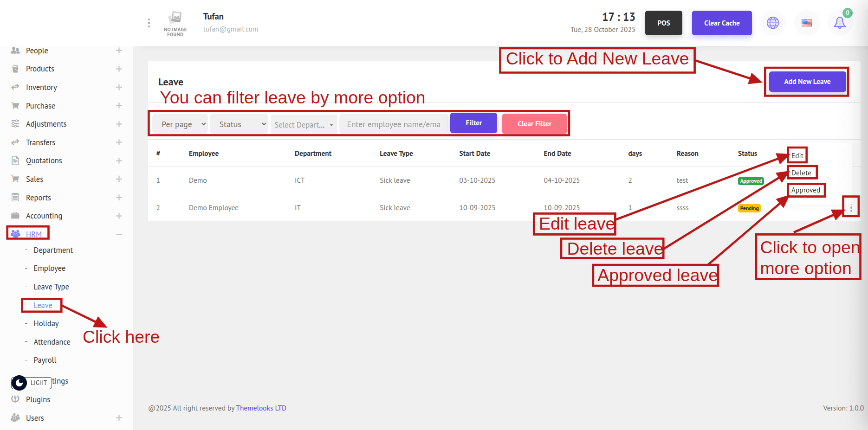The width and height of the screenshot is (868, 430).
Task: Click the Themelooks LTD footer link
Action: [261, 408]
